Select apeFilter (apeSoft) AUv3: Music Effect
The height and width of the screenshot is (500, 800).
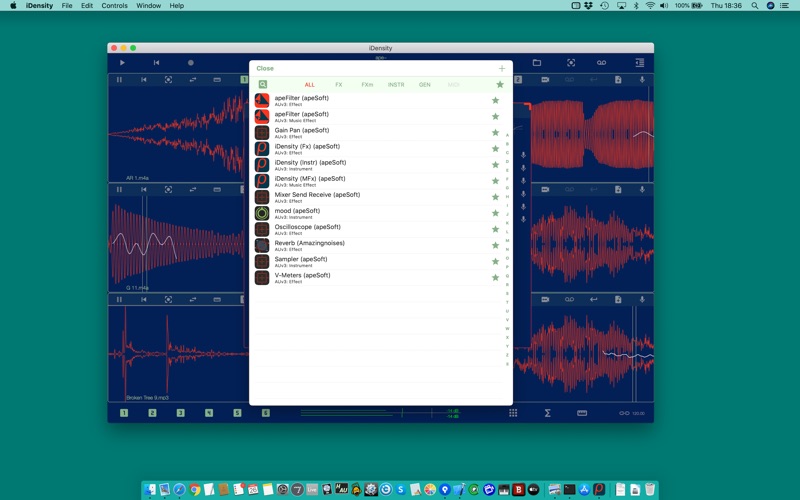[378, 116]
